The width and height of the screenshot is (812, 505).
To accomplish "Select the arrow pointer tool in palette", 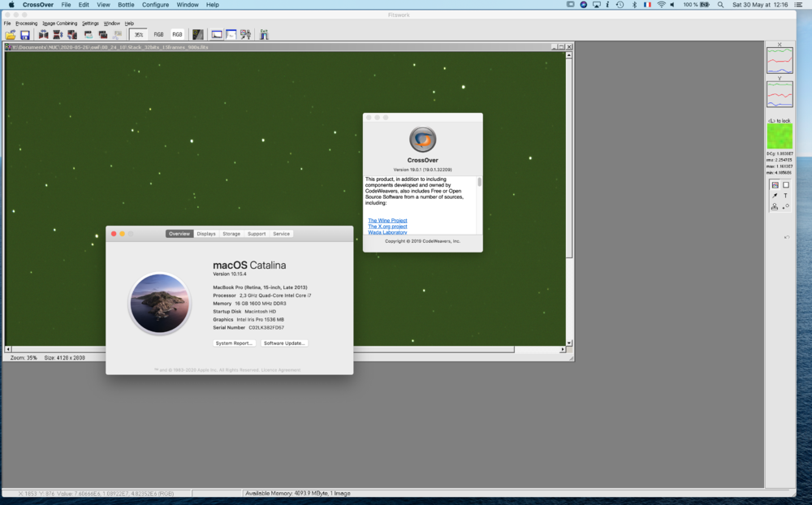I will coord(775,196).
